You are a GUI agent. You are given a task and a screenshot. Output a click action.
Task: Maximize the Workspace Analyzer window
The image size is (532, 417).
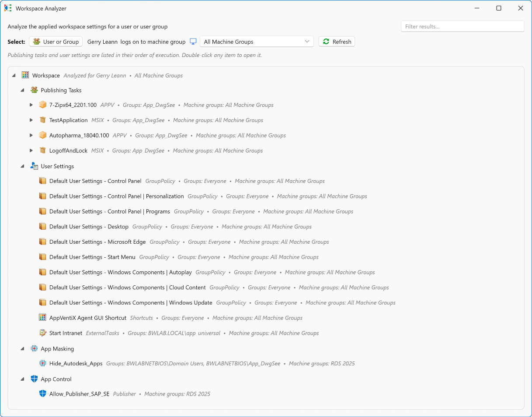click(x=499, y=8)
